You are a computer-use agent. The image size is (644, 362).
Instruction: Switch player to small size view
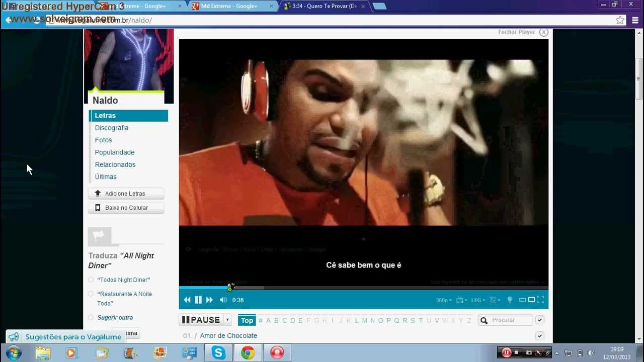522,300
